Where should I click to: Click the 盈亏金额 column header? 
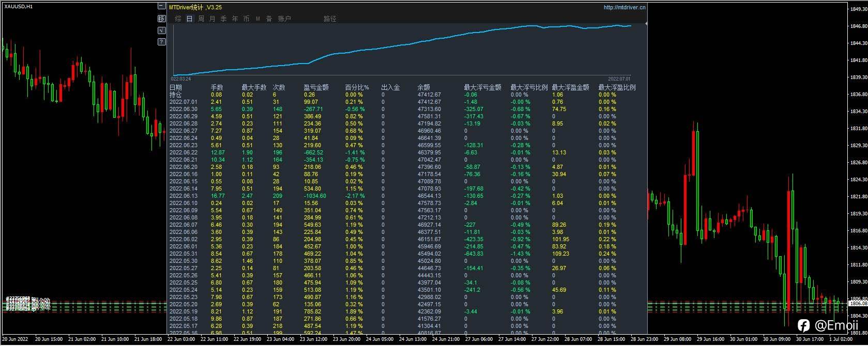(x=316, y=88)
